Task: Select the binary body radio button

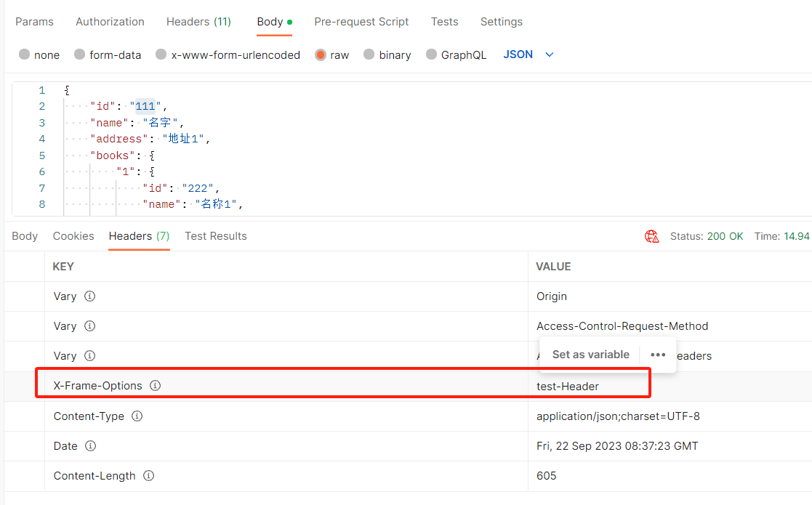Action: [x=369, y=55]
